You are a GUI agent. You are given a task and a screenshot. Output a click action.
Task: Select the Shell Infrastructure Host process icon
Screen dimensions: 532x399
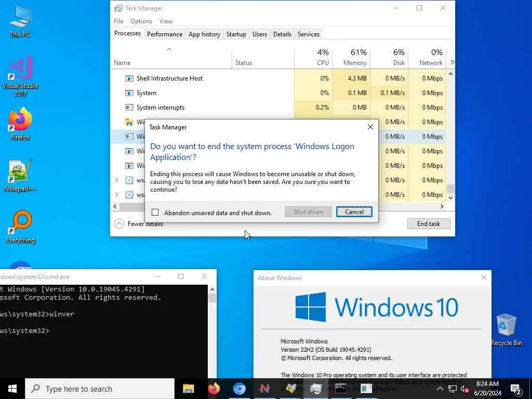coord(129,78)
